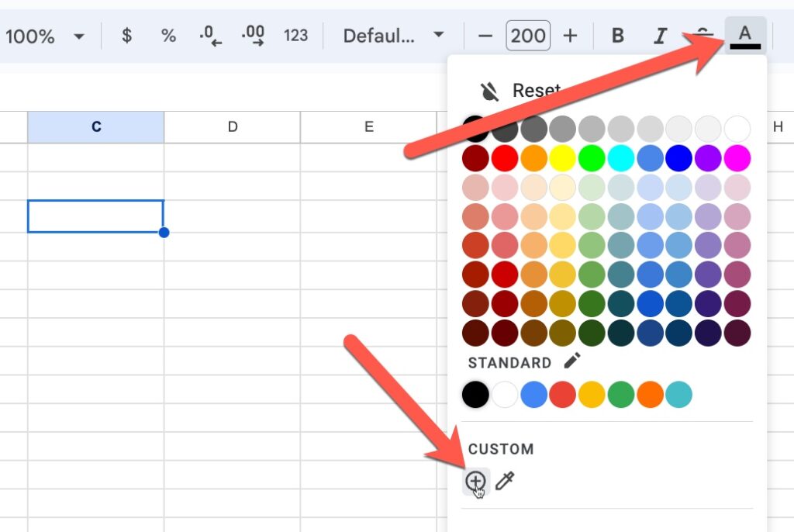Click the text color button
This screenshot has height=532, width=794.
[745, 36]
